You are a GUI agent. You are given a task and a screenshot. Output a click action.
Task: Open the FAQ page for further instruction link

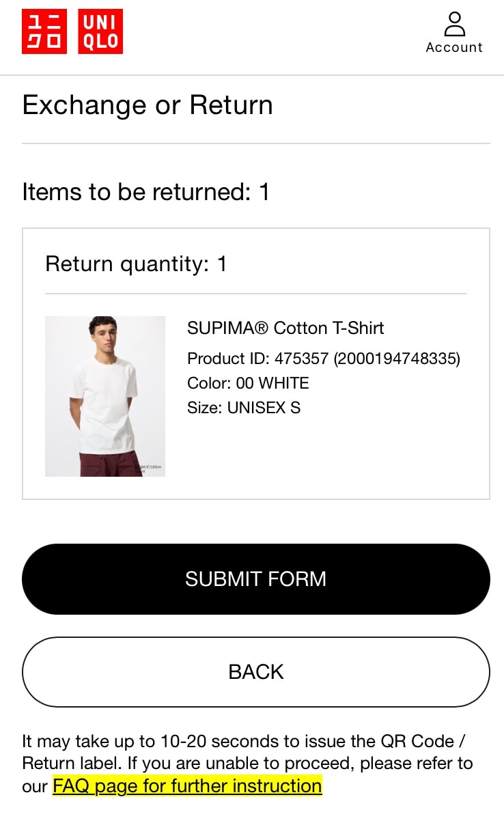(187, 785)
